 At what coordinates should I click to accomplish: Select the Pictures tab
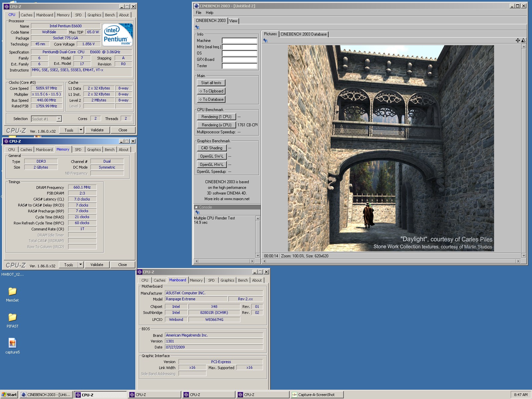tap(270, 34)
